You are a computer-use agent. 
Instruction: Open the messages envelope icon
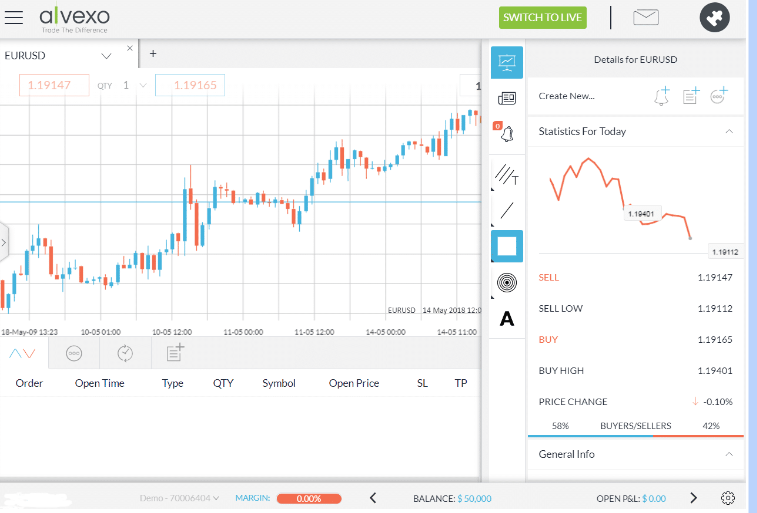(645, 17)
